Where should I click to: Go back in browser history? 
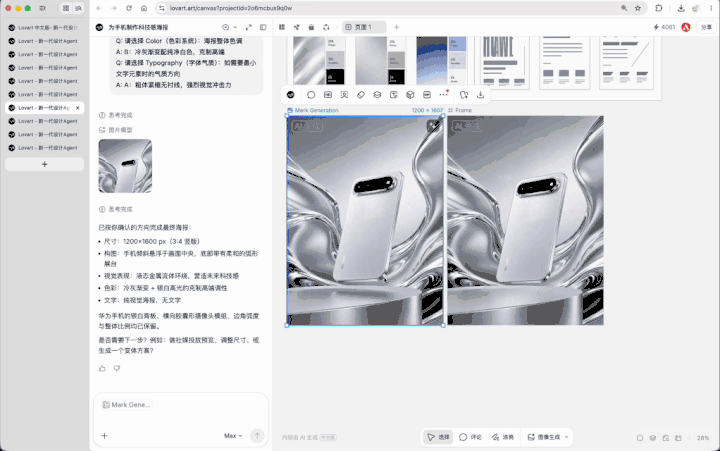[x=99, y=8]
